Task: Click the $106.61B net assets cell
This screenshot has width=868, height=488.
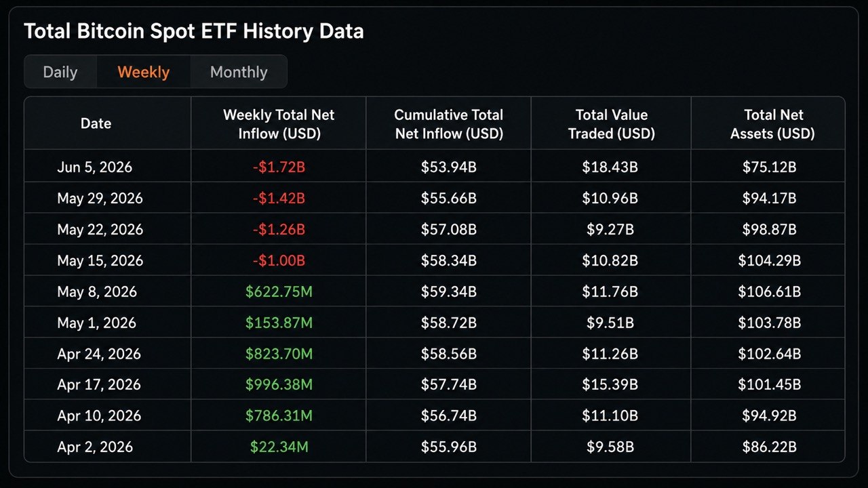Action: click(x=769, y=291)
